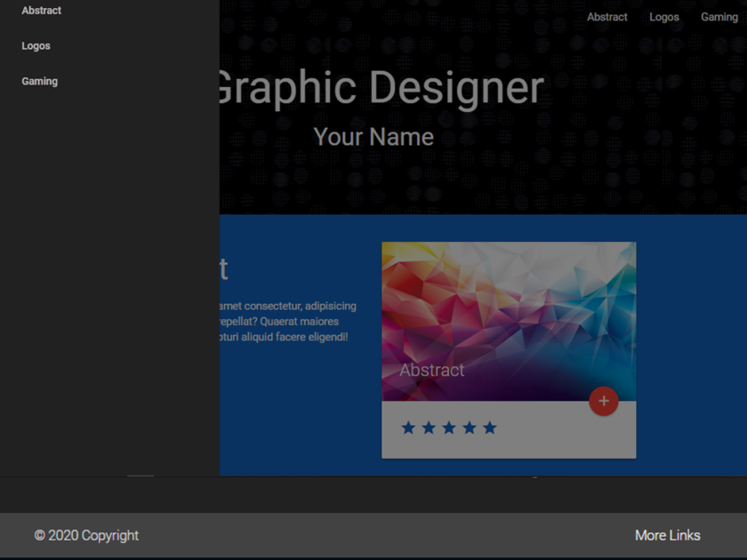
Task: Click the Your Name heading
Action: pos(373,136)
